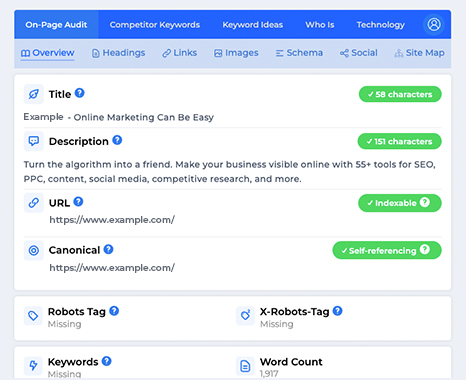
Task: Switch to the On-Page Audit tab
Action: [x=56, y=25]
